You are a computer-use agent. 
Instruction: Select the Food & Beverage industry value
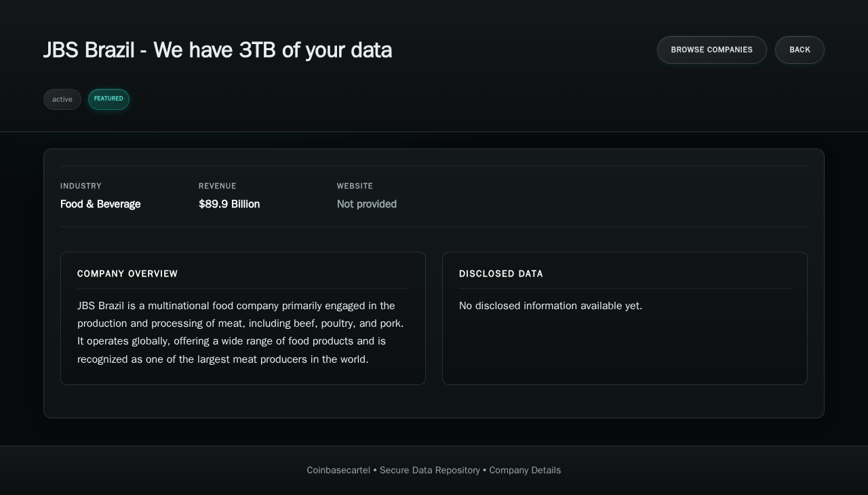(100, 204)
